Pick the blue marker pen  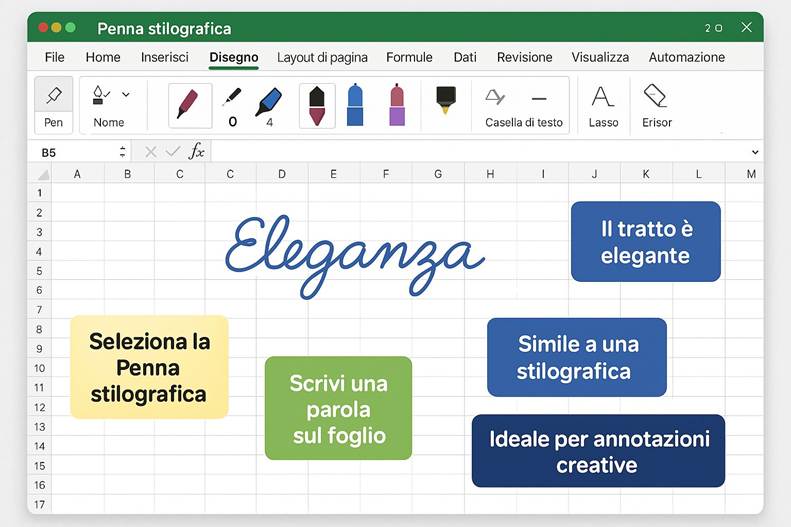(x=269, y=104)
